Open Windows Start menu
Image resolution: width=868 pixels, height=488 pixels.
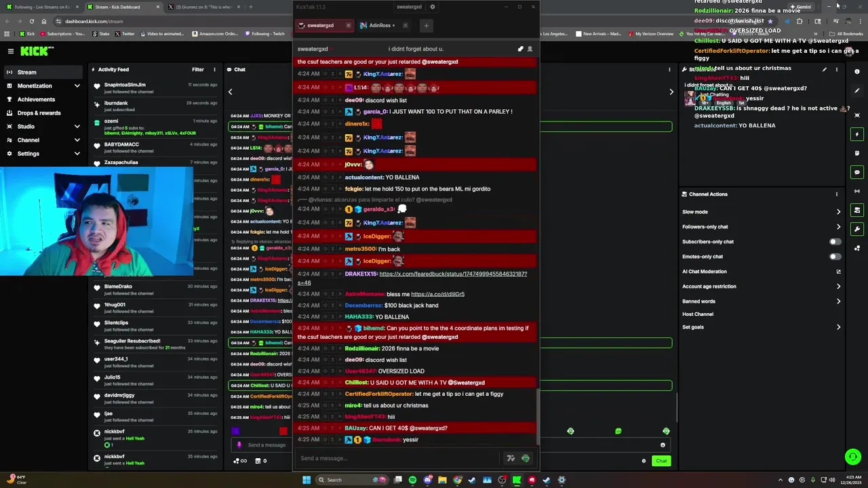coord(306,480)
